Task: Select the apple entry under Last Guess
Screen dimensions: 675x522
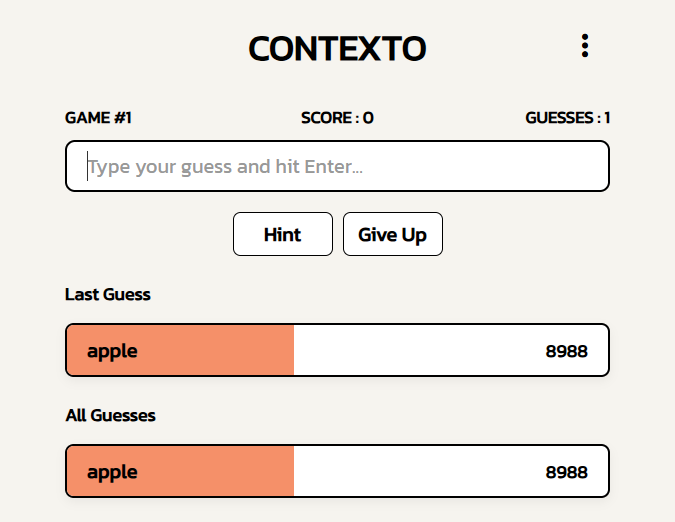Action: coord(337,350)
